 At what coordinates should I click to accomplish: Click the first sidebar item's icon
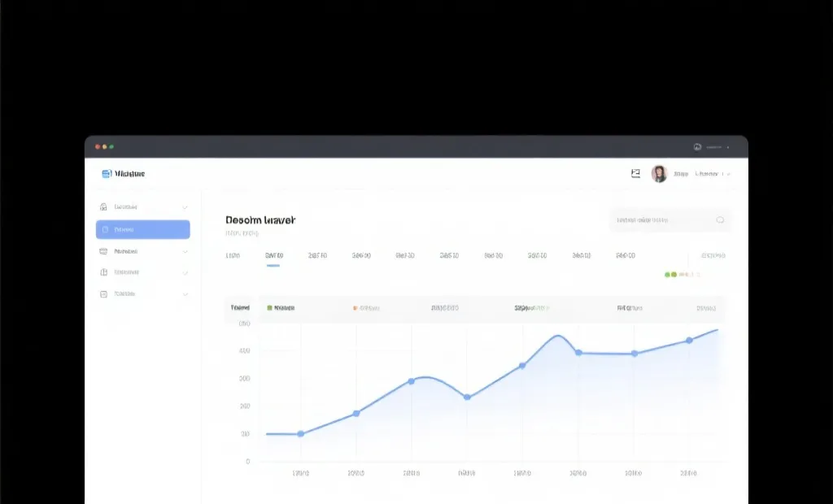point(103,207)
